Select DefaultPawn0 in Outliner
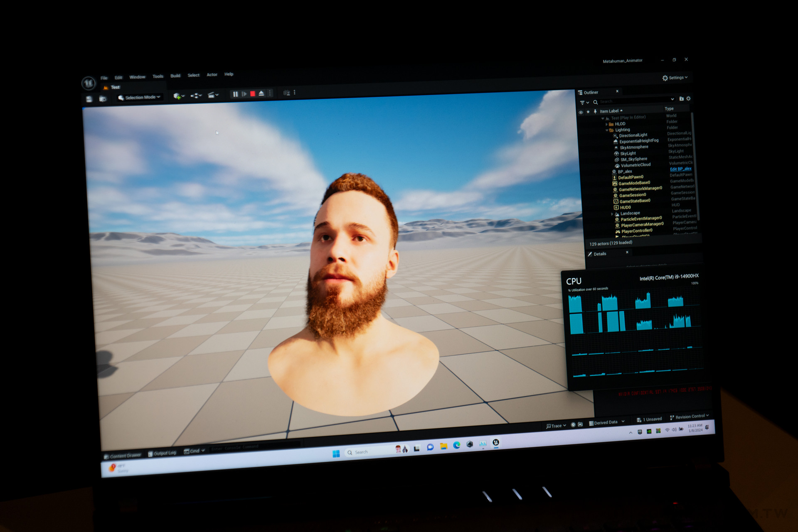Viewport: 798px width, 532px height. (631, 177)
